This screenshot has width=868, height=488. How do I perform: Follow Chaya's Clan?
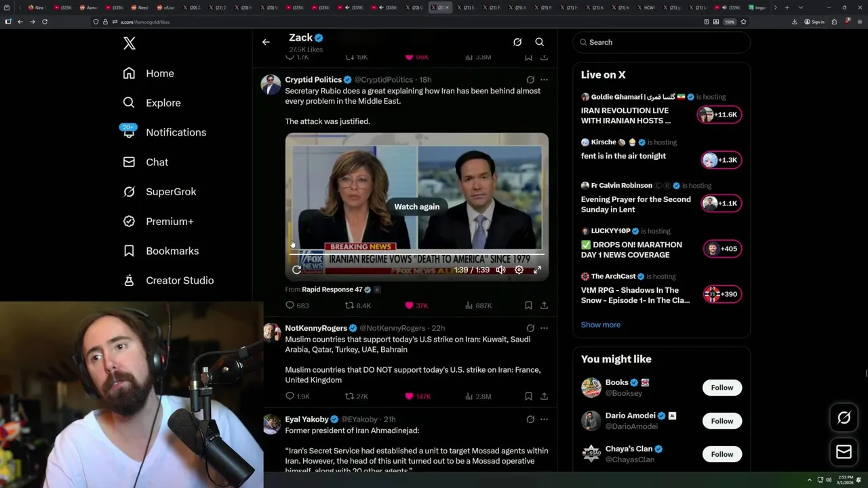722,454
